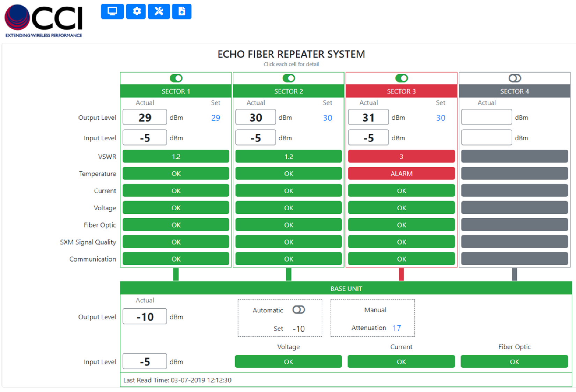Click Manual Attenuation value 17
The height and width of the screenshot is (392, 576).
[397, 328]
